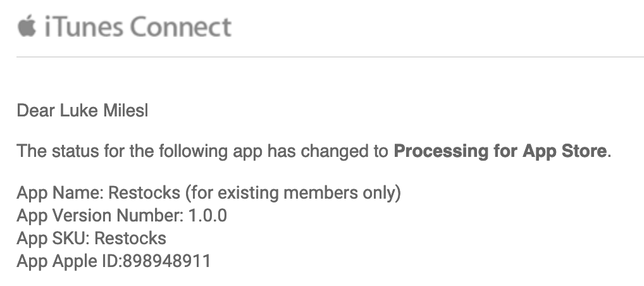
Task: Click bold Processing for App Store text
Action: point(500,151)
